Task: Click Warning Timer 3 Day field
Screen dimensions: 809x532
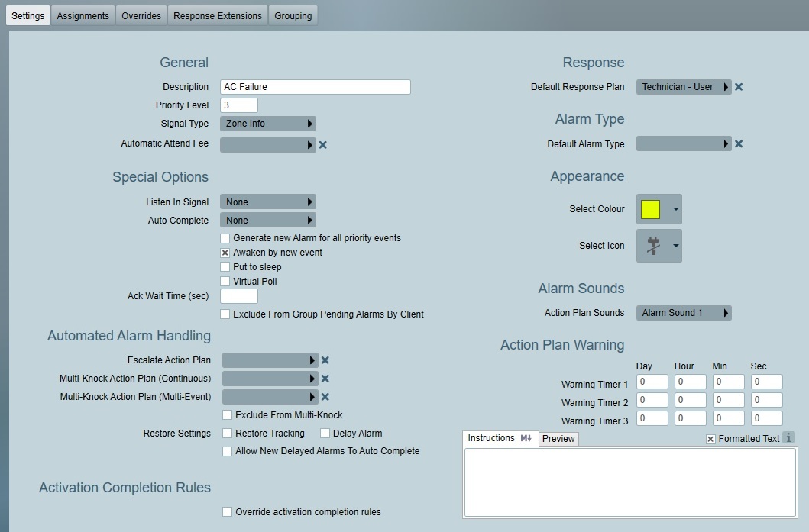Action: [652, 418]
